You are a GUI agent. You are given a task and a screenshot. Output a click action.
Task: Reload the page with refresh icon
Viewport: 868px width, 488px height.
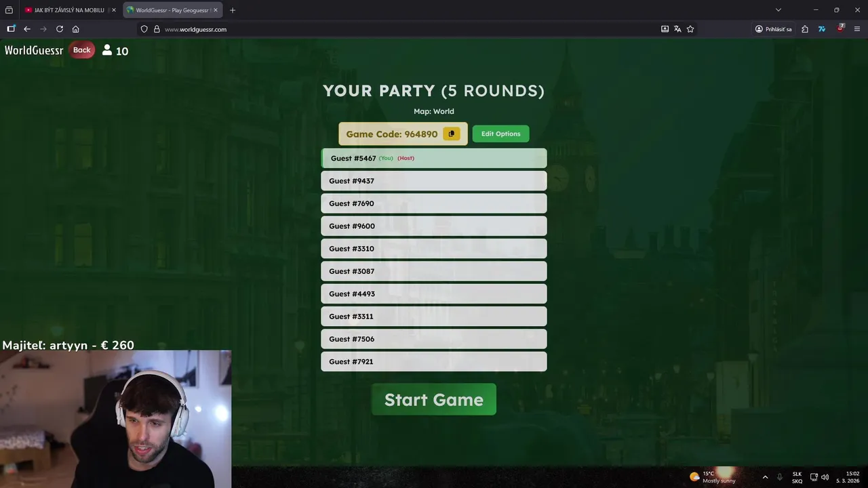(60, 29)
